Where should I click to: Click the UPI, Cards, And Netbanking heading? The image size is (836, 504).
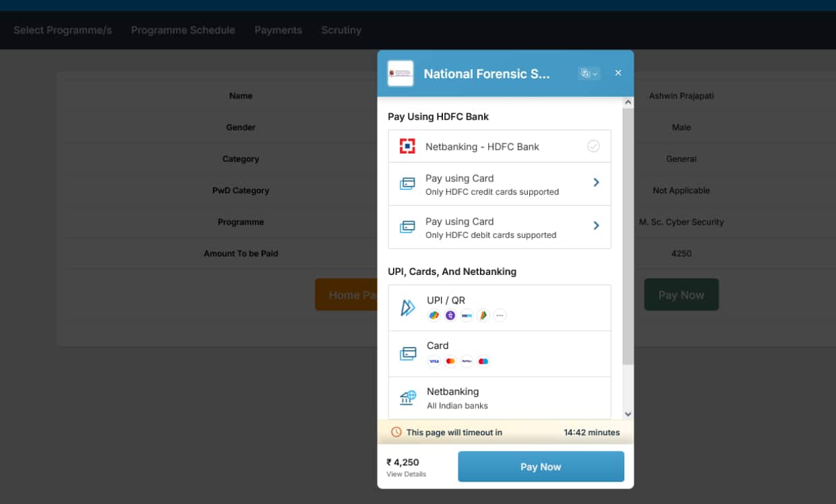click(x=452, y=272)
